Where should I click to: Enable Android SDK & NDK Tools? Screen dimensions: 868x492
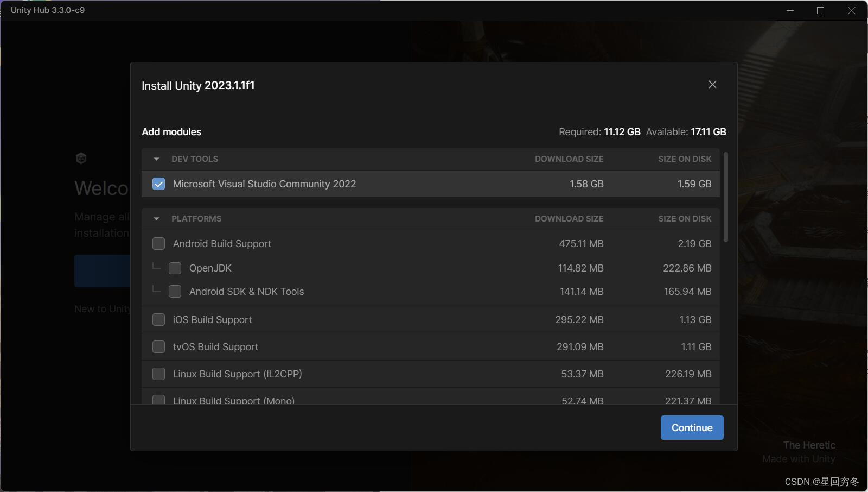(x=175, y=292)
